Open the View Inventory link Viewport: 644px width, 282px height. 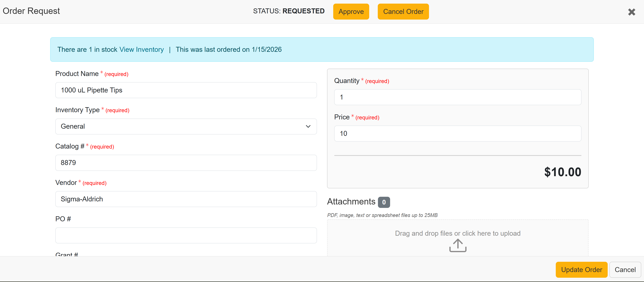click(142, 50)
